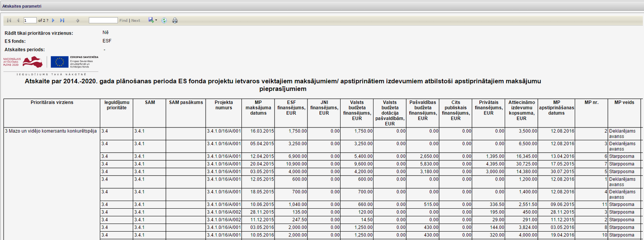Go to first page of report

click(x=9, y=21)
